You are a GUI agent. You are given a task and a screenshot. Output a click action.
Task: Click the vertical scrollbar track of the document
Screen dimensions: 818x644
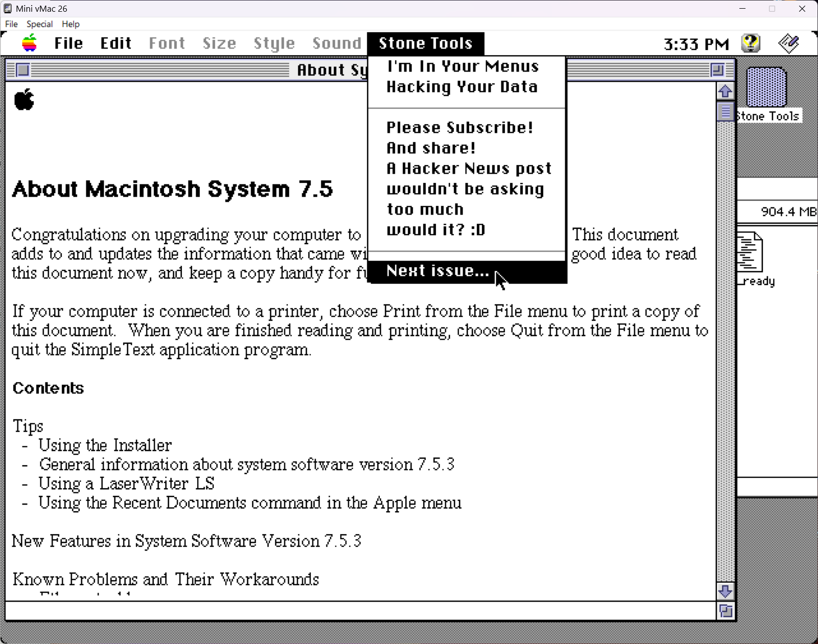tap(726, 357)
